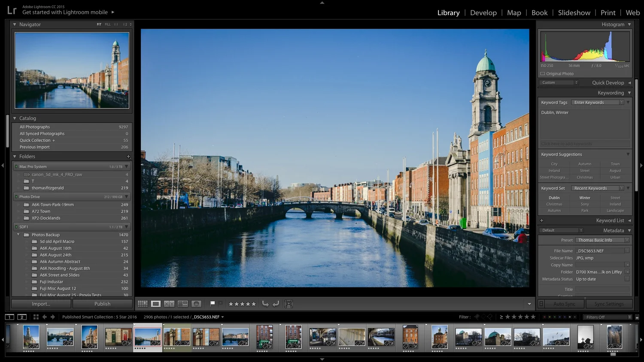Toggle the filter lock switch
This screenshot has height=362, width=644.
pos(637,317)
